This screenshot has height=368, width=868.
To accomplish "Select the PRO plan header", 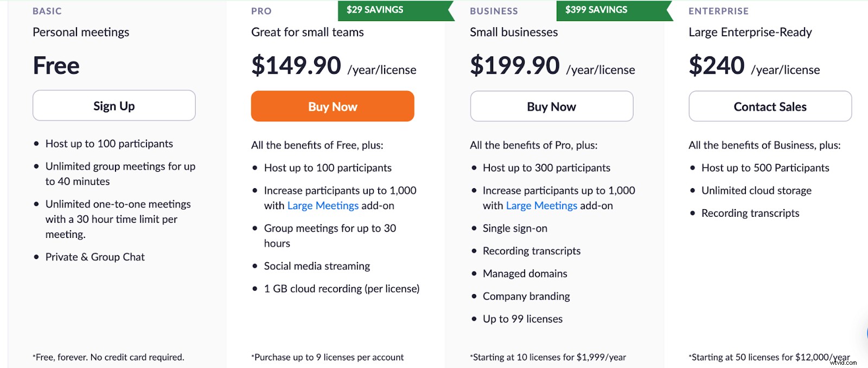I will pos(260,11).
